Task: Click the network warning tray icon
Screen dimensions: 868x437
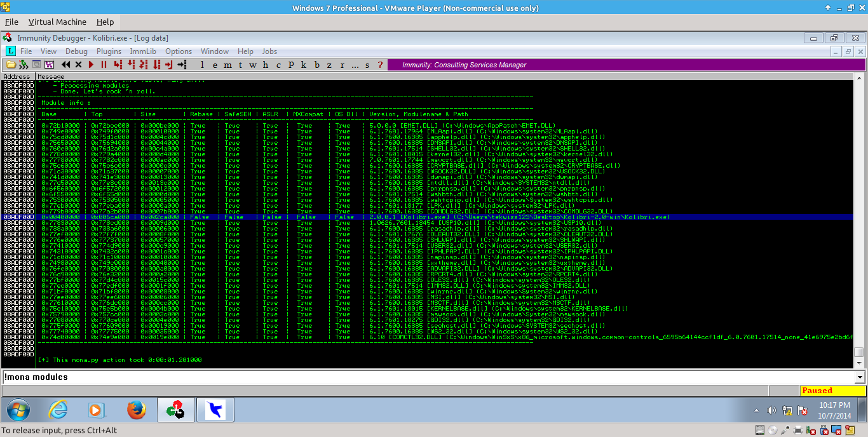Action: 787,410
